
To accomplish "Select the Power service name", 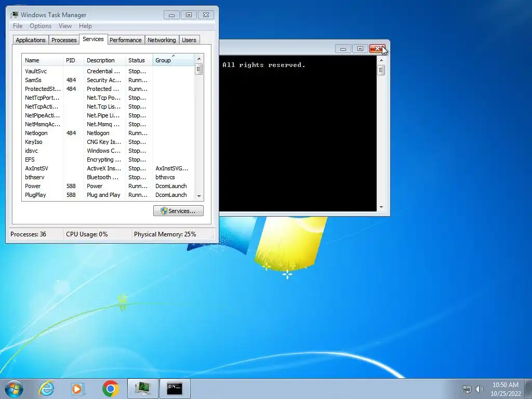I will point(33,186).
